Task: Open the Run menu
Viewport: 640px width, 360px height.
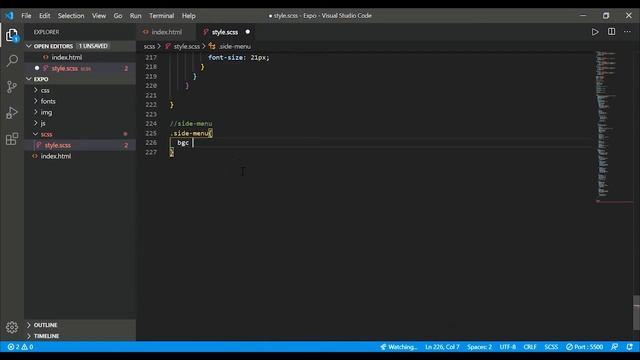Action: [136, 16]
